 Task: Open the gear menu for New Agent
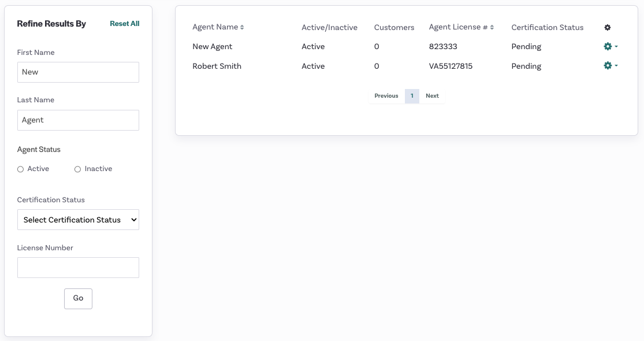608,46
